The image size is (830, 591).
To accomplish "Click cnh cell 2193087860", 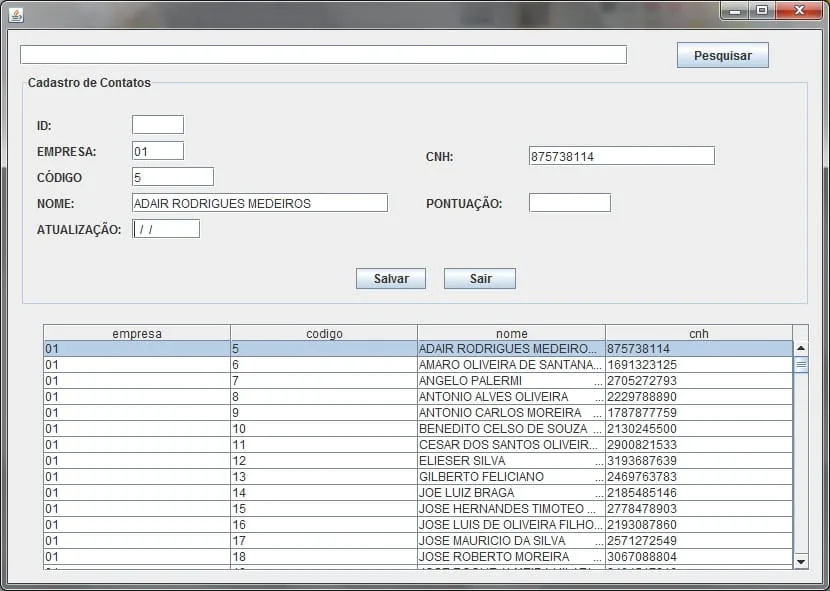I will pyautogui.click(x=699, y=524).
